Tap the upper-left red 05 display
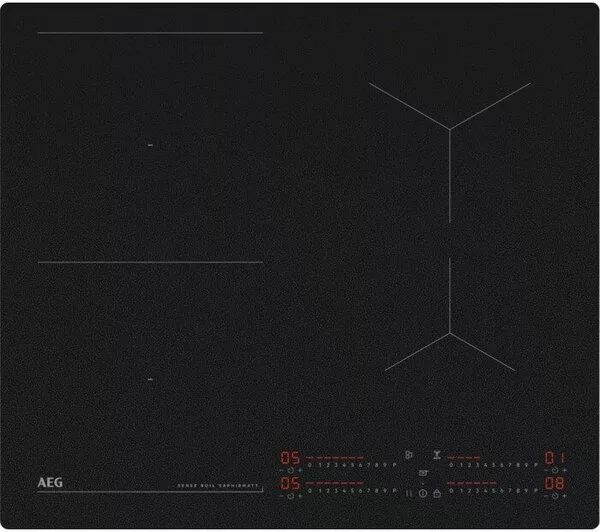600x532 pixels. coord(290,458)
